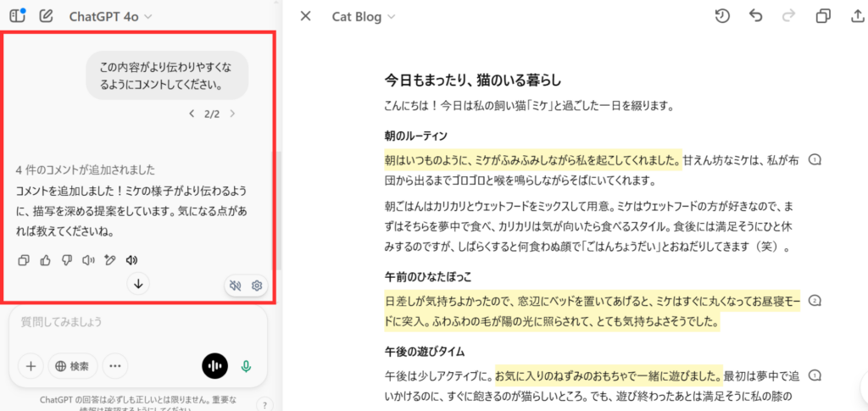Copy the canvas content

tap(823, 17)
